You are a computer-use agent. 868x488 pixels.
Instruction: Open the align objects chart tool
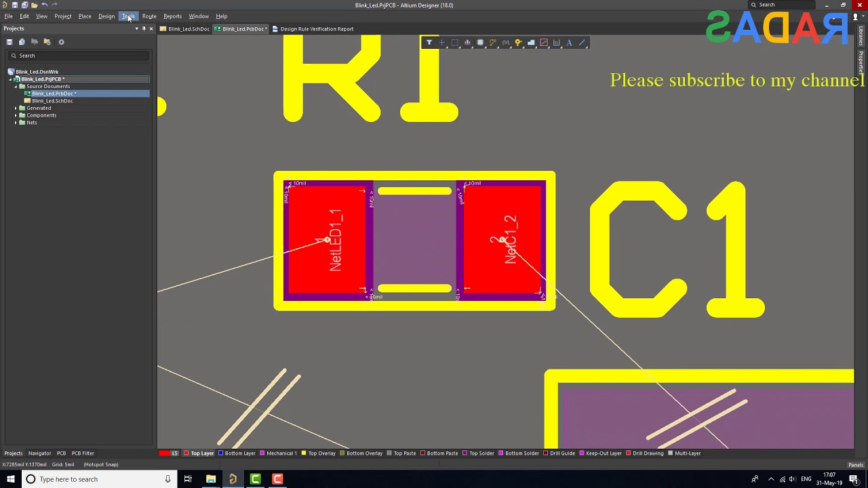[x=467, y=43]
